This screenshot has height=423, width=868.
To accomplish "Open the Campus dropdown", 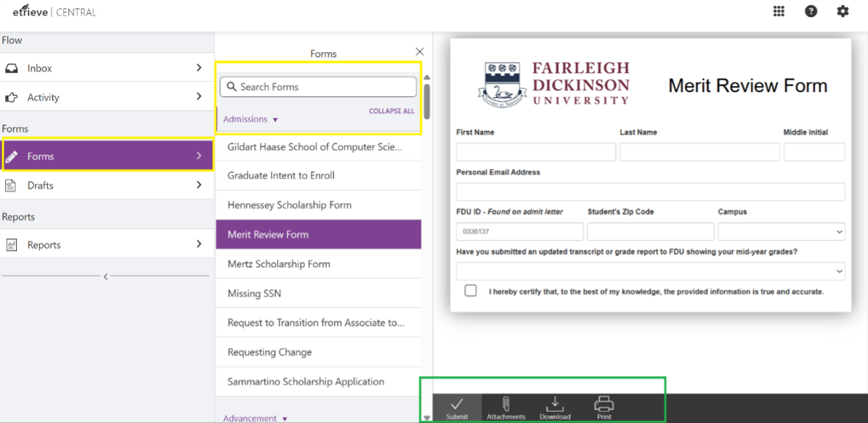I will point(781,232).
